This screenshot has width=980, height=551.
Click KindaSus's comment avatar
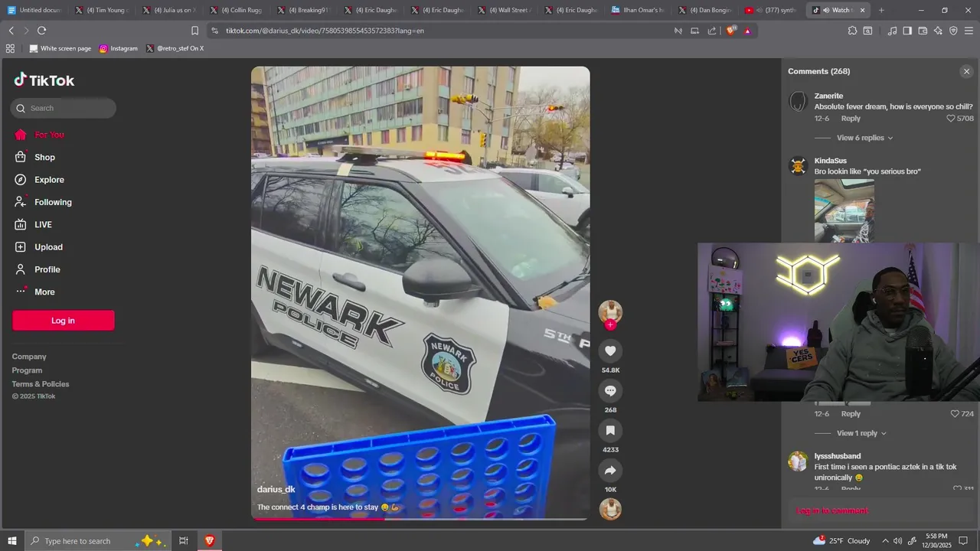point(798,166)
